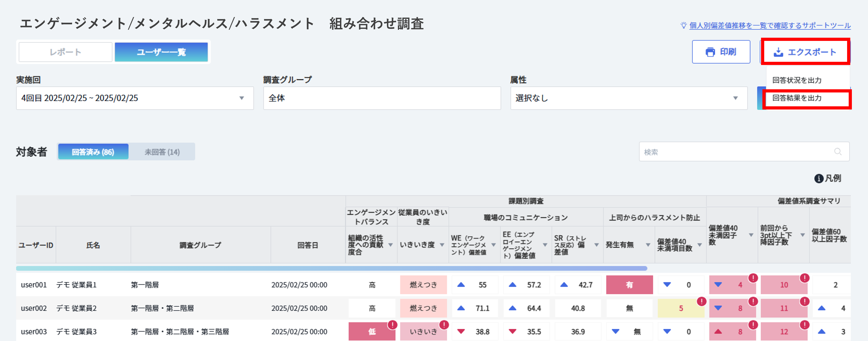The height and width of the screenshot is (341, 868).
Task: Click alert badge on user002 value 5 cell
Action: coord(702,301)
